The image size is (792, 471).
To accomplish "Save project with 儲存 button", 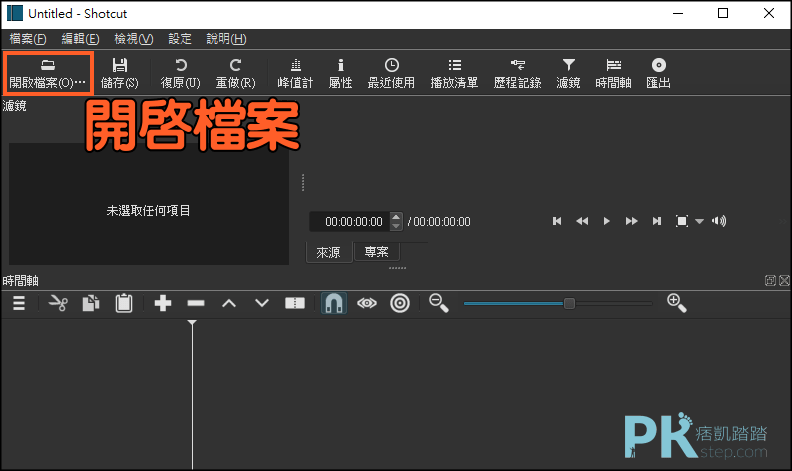I will (x=120, y=73).
